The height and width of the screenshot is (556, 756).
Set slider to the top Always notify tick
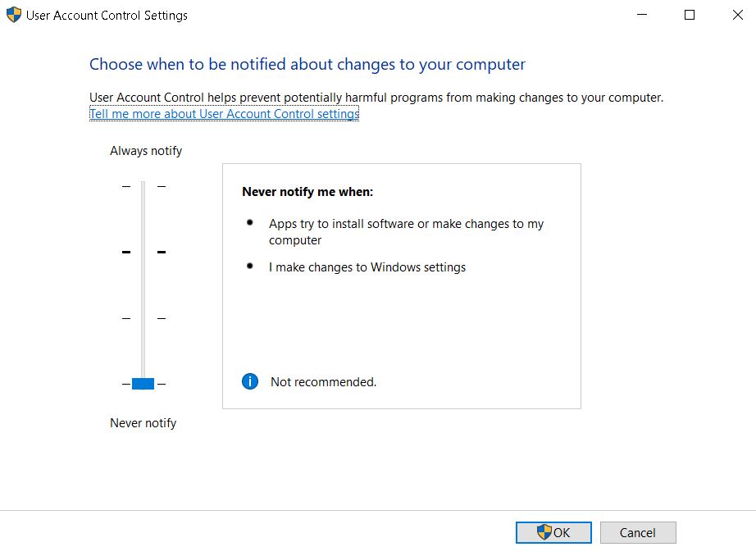coord(143,186)
